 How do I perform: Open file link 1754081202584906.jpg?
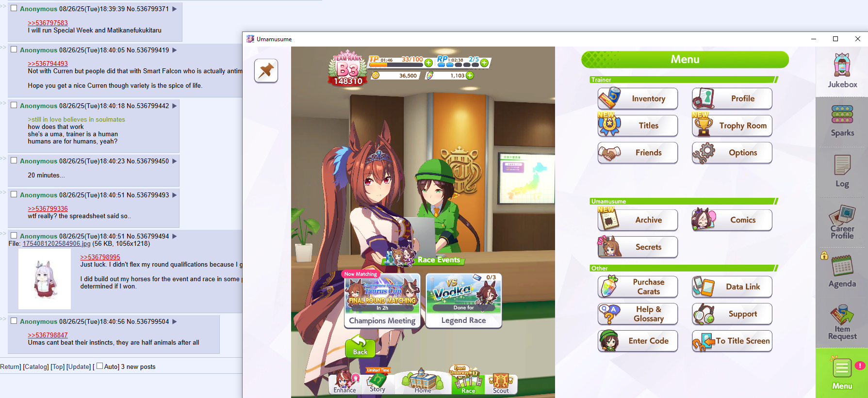click(x=56, y=243)
